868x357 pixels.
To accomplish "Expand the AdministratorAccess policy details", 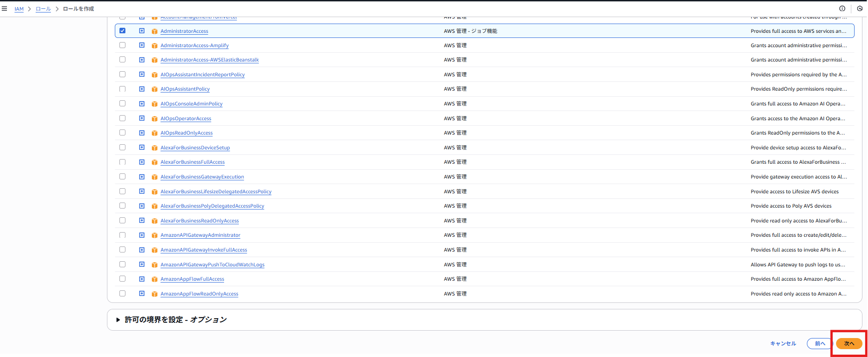I will [142, 31].
